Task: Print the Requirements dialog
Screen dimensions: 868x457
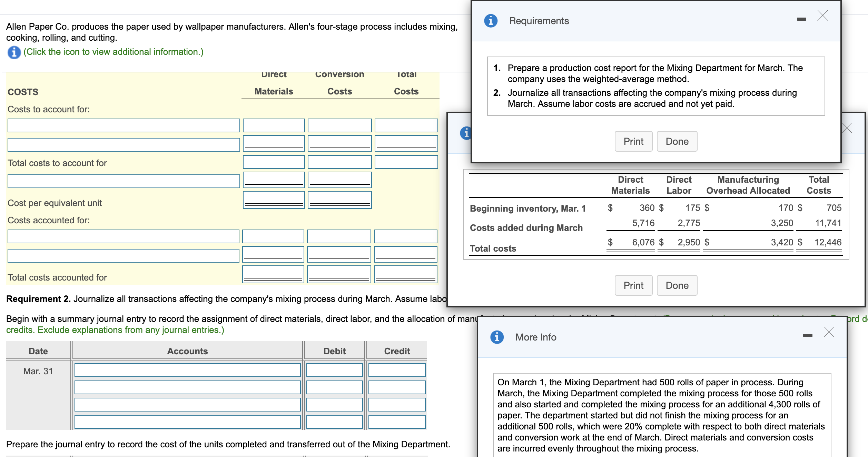Action: (x=633, y=141)
